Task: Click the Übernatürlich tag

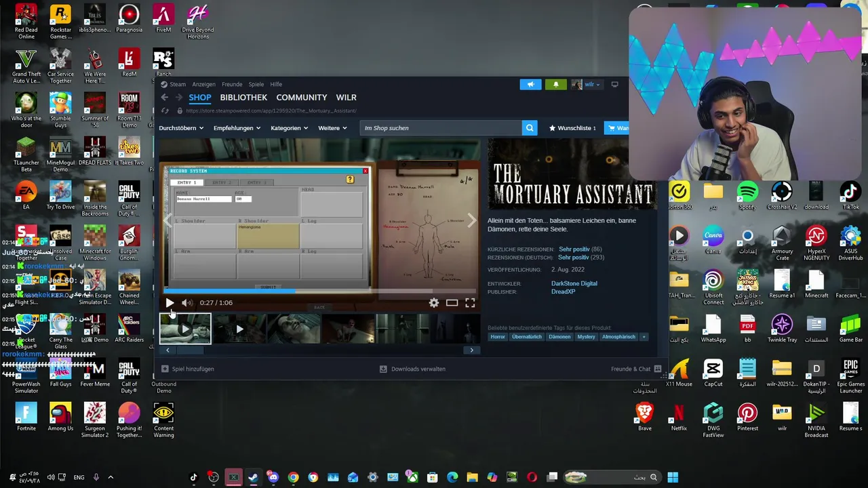Action: 527,337
